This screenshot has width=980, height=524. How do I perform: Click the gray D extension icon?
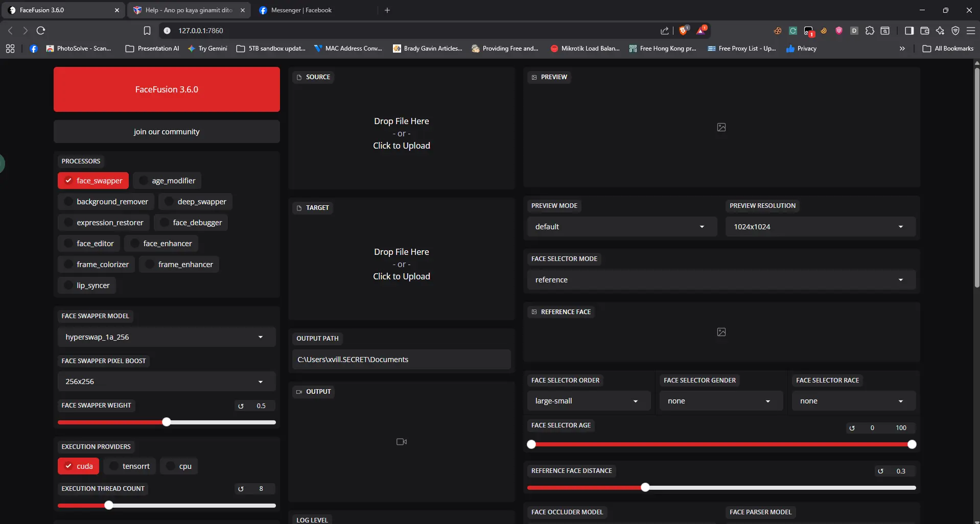854,31
